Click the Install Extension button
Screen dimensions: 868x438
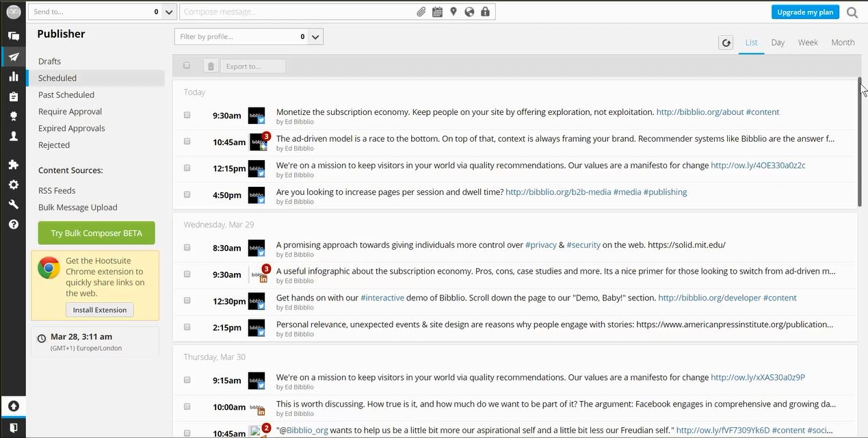(x=100, y=310)
